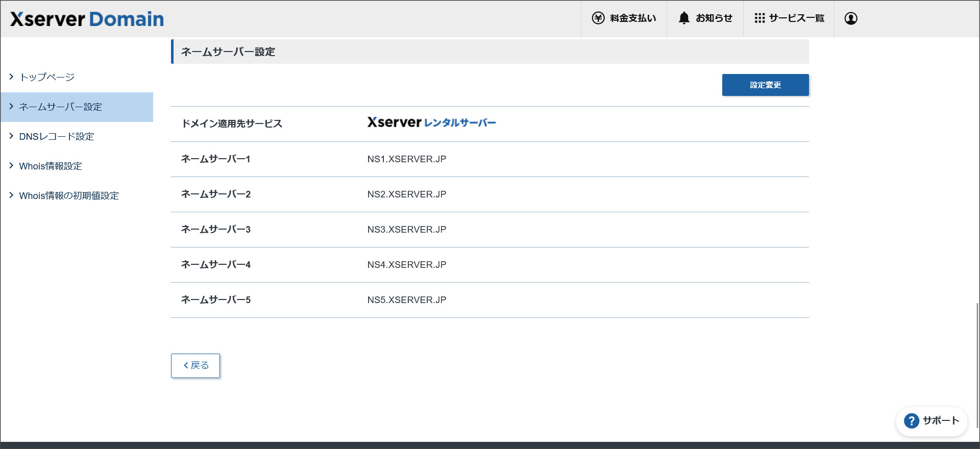Open the お知らせ notifications link
980x449 pixels.
pos(714,18)
